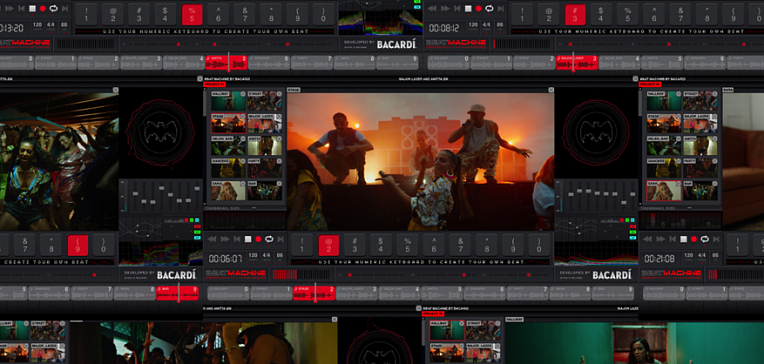Toggle record in the 00:21:08 window
The height and width of the screenshot is (364, 764).
[694, 239]
